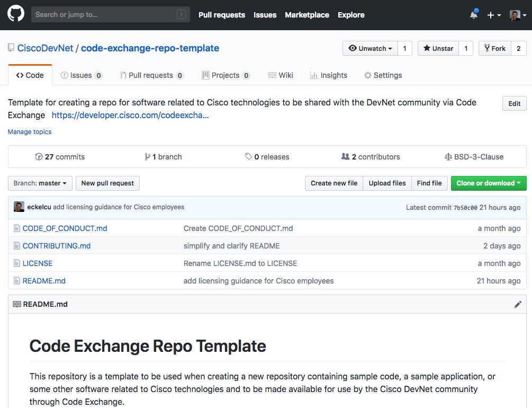Click Upload files
The height and width of the screenshot is (408, 532).
pyautogui.click(x=387, y=183)
